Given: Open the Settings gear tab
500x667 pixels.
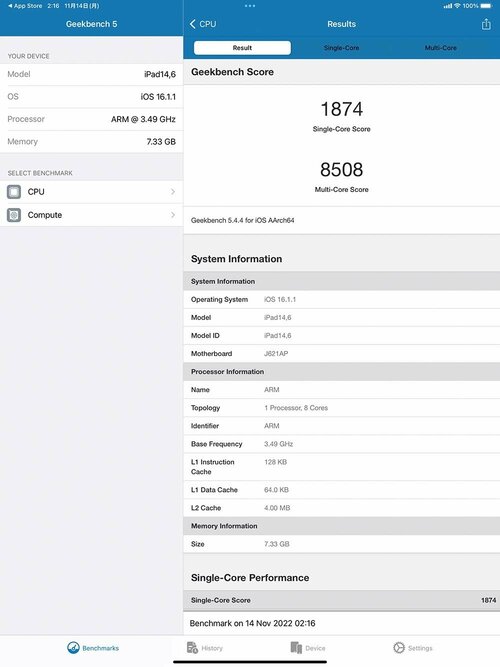Looking at the screenshot, I should [399, 648].
